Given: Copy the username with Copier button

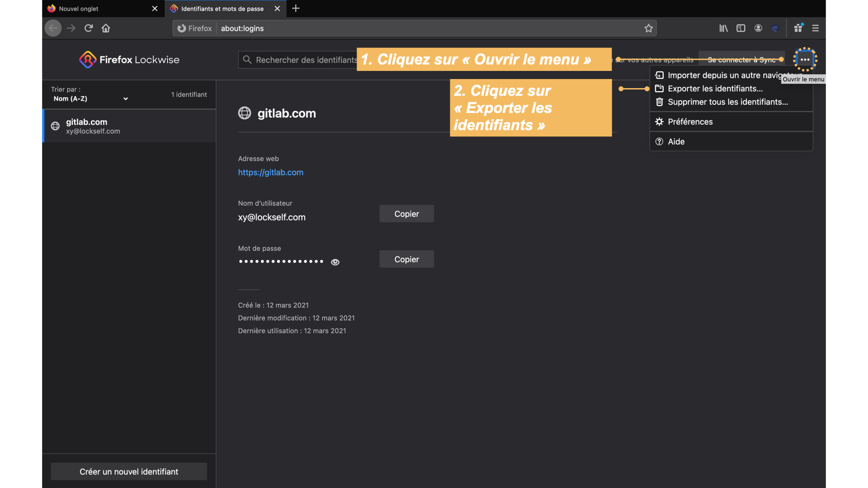Looking at the screenshot, I should click(x=406, y=214).
